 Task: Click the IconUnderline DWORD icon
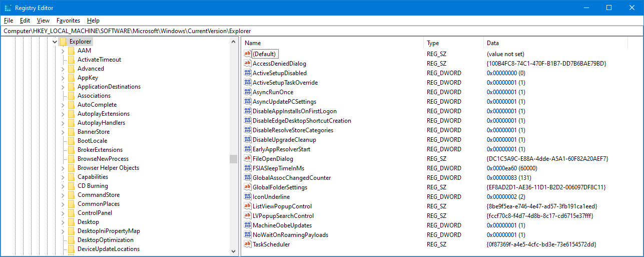[248, 197]
